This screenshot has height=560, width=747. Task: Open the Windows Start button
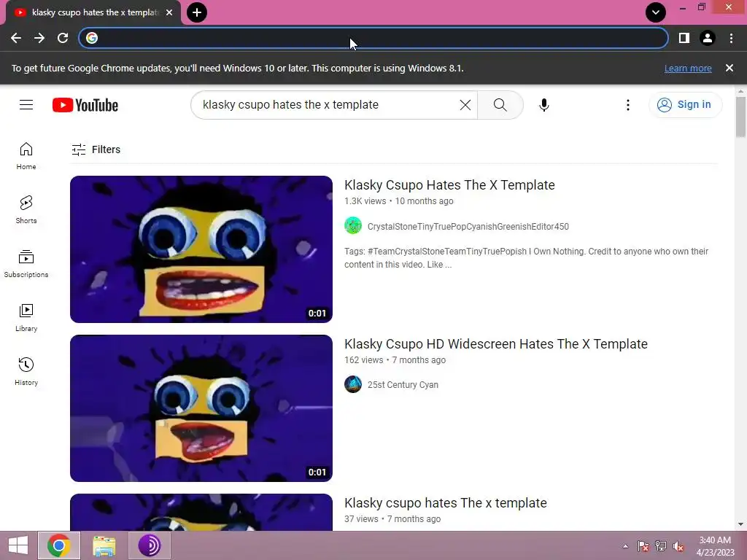[x=18, y=545]
